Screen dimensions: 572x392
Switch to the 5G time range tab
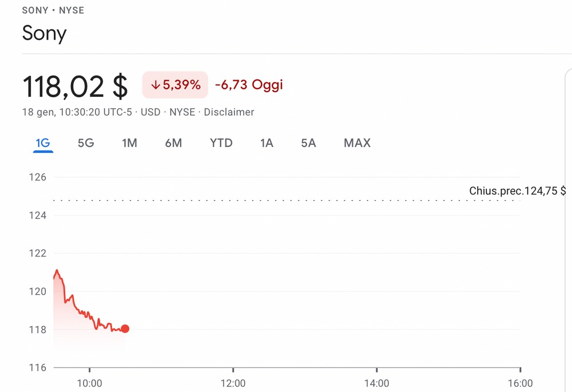pos(86,143)
